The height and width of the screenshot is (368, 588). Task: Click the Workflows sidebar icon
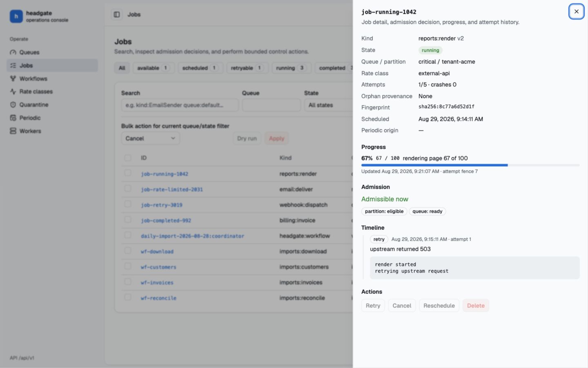point(13,79)
